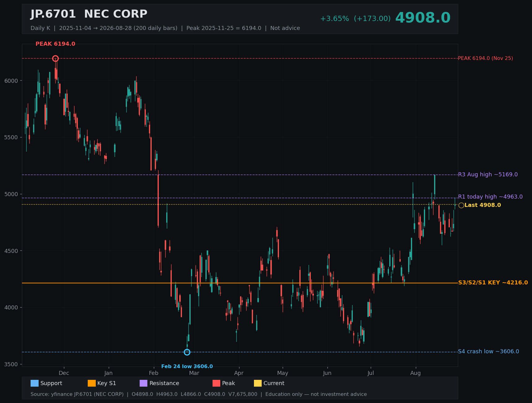Click the "Education only — not investment advice" disclaimer
This screenshot has width=532, height=403.
316,394
